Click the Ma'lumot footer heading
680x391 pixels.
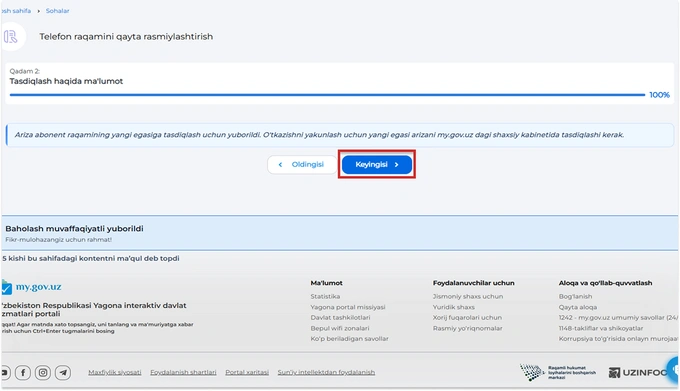(327, 283)
